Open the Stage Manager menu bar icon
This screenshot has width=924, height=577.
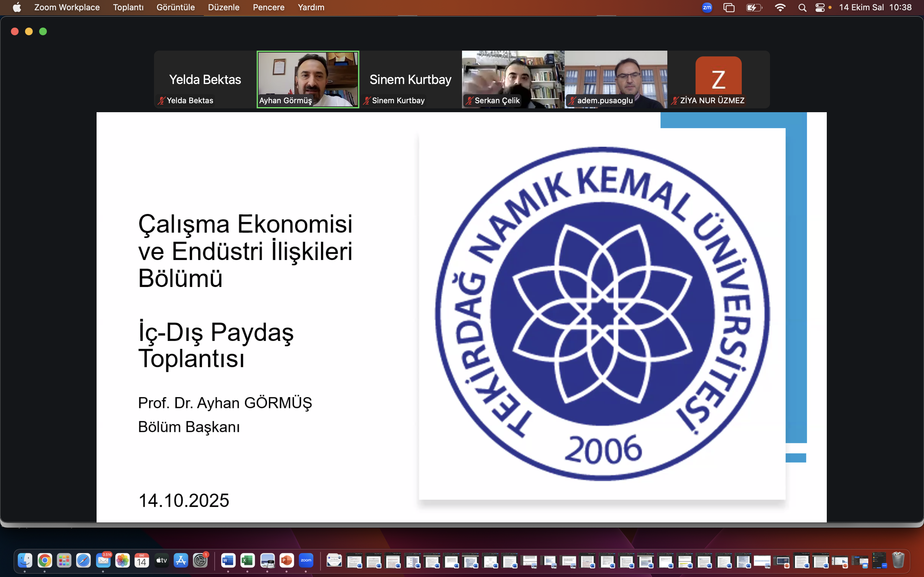pyautogui.click(x=729, y=8)
